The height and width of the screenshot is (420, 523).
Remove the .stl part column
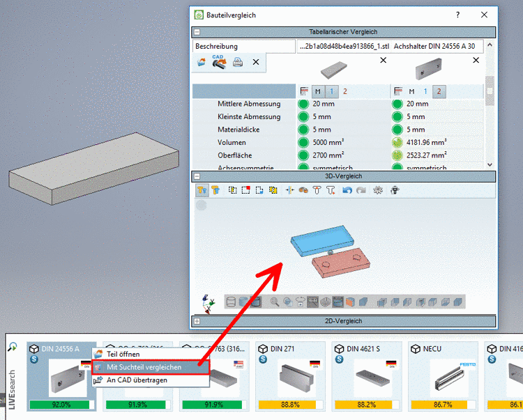click(384, 60)
